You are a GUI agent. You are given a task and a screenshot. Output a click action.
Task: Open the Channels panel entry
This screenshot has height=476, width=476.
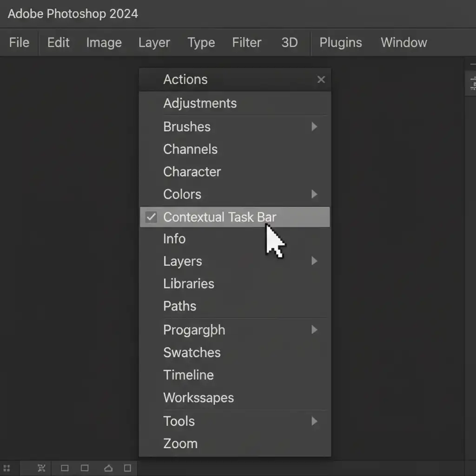click(190, 149)
